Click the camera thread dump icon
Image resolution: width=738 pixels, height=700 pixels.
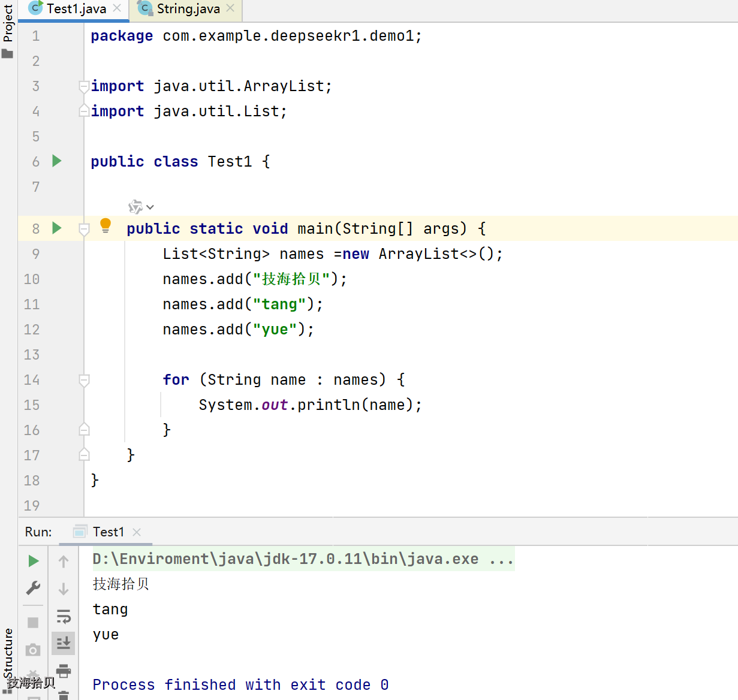point(33,650)
